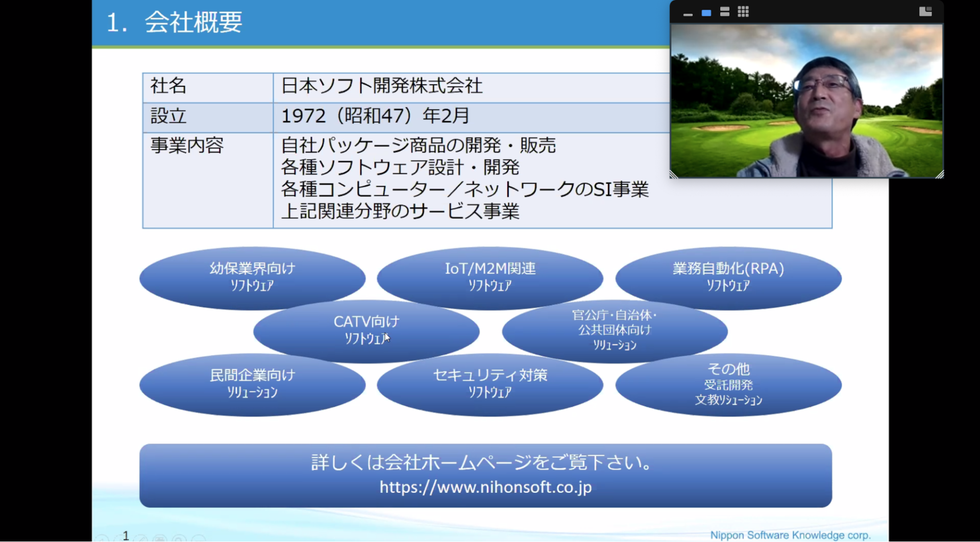980x542 pixels.
Task: Click the IoT/M2M関連 ソフトウェア oval
Action: pos(490,278)
